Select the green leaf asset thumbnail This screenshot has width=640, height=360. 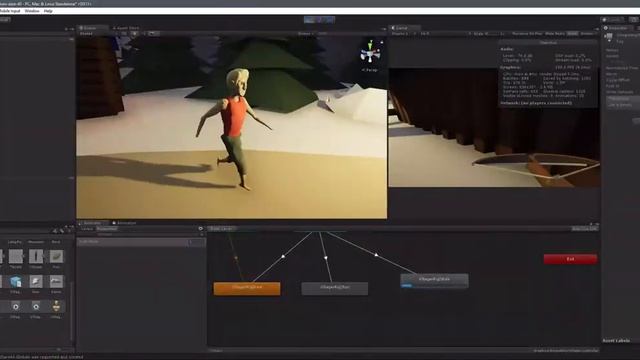(x=56, y=256)
